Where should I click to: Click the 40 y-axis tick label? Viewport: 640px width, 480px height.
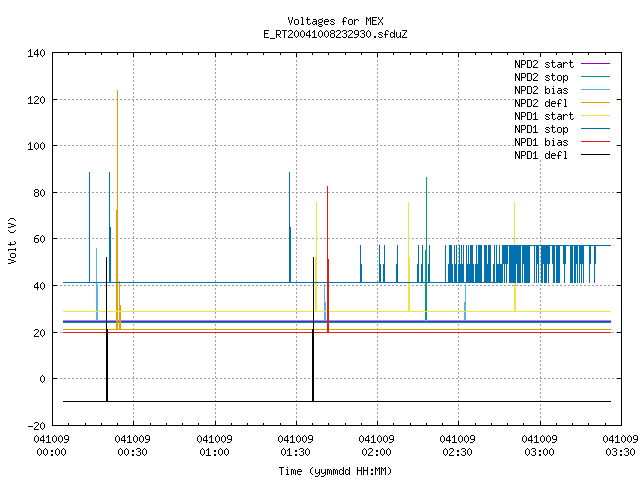pos(39,286)
